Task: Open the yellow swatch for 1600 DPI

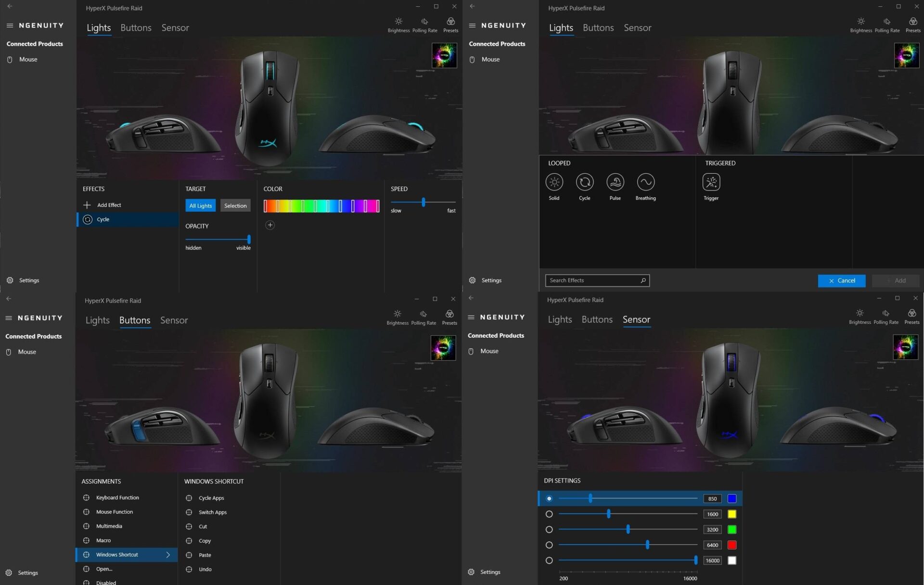Action: pyautogui.click(x=732, y=514)
